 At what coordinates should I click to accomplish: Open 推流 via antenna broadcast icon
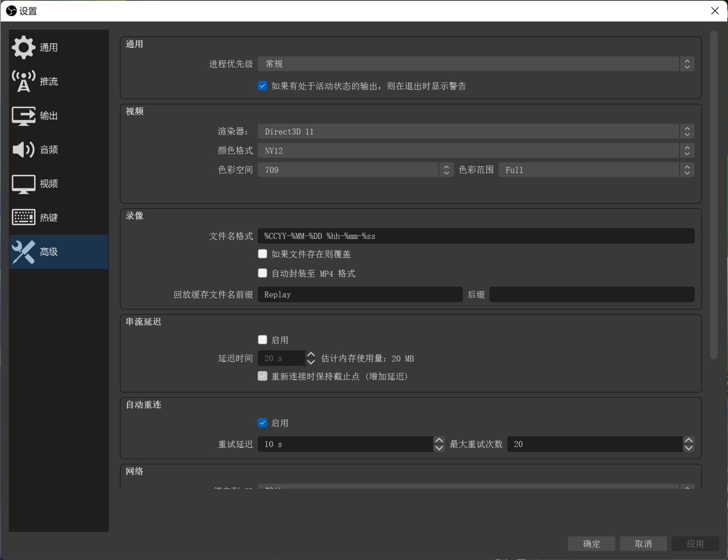pyautogui.click(x=23, y=81)
